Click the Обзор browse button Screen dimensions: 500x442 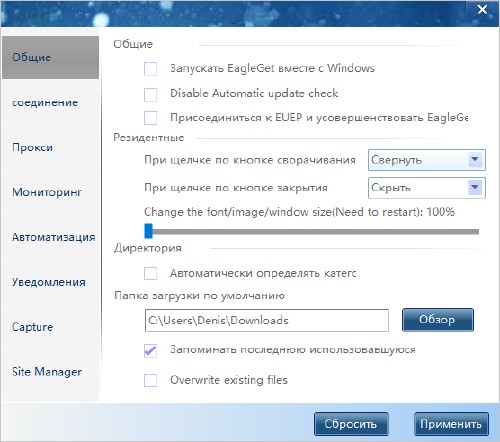[438, 320]
